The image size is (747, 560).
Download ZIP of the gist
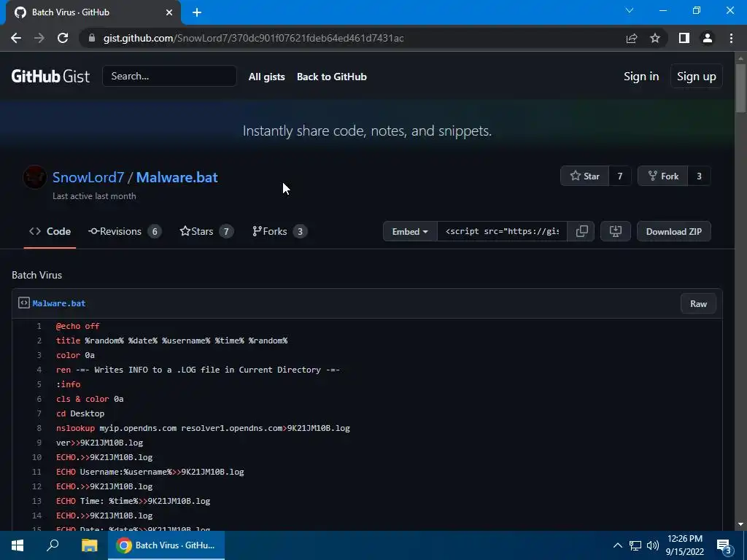click(673, 231)
